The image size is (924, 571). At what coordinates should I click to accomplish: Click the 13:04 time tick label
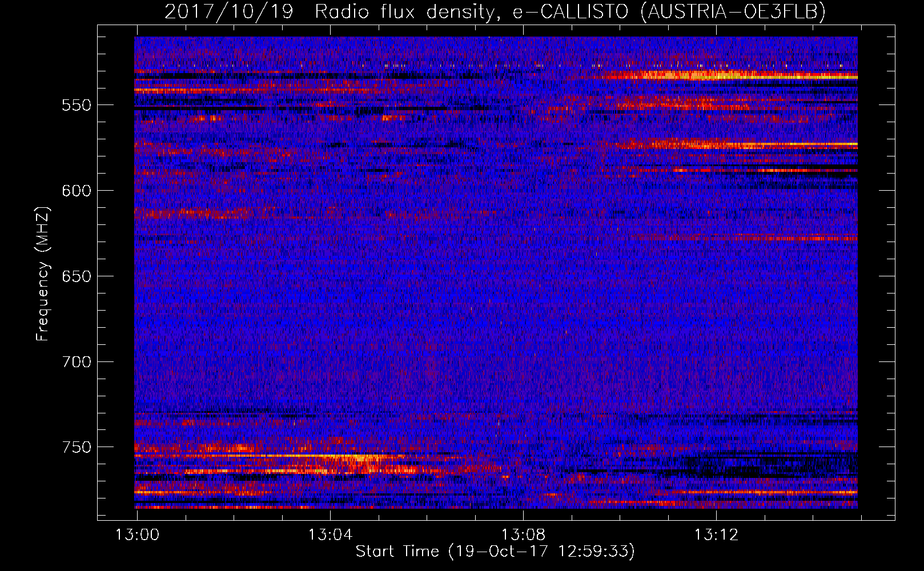[x=330, y=535]
